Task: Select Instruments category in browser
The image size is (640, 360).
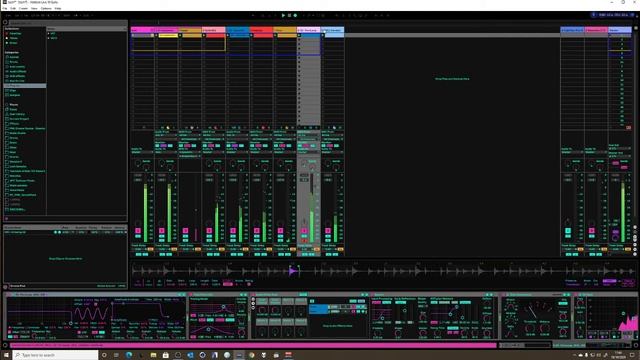Action: 17,67
